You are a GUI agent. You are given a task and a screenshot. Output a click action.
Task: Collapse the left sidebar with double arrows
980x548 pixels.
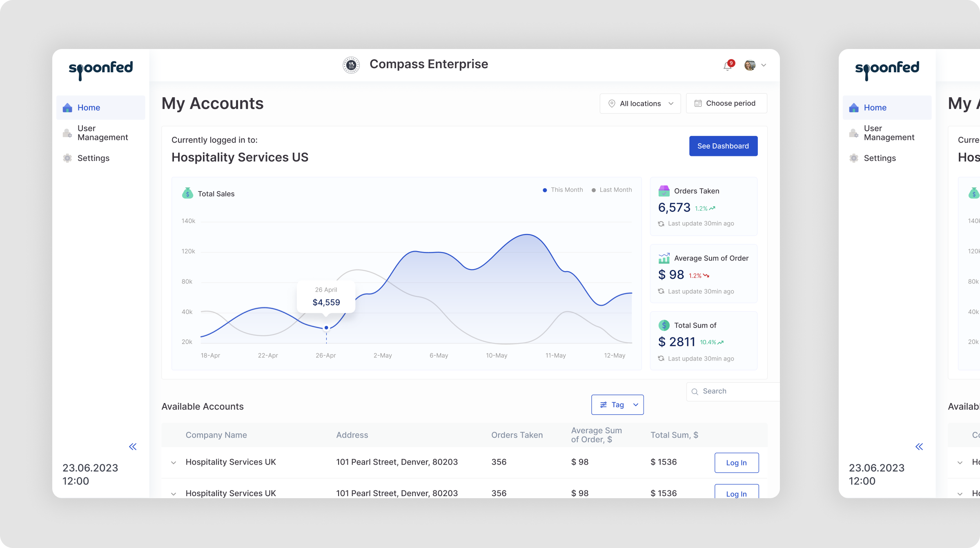click(133, 447)
